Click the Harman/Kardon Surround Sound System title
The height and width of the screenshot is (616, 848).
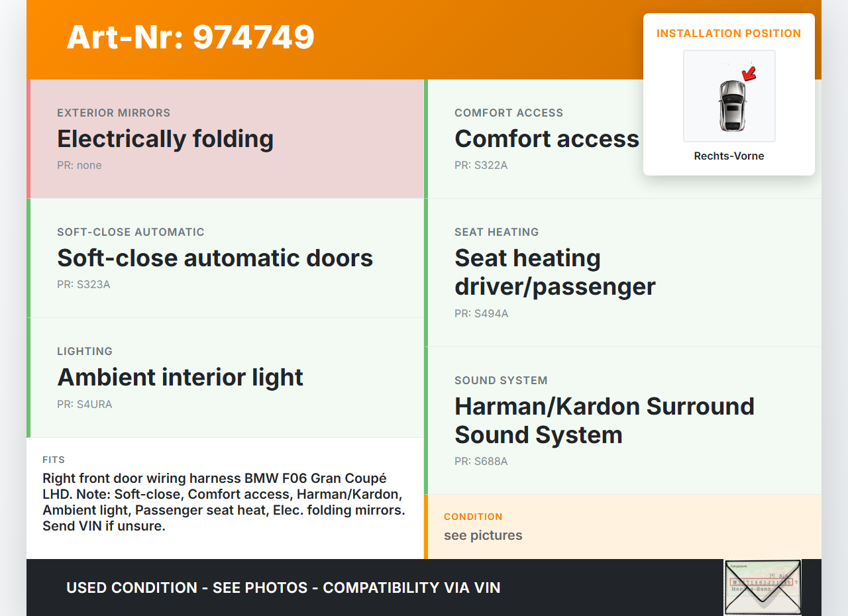coord(604,420)
